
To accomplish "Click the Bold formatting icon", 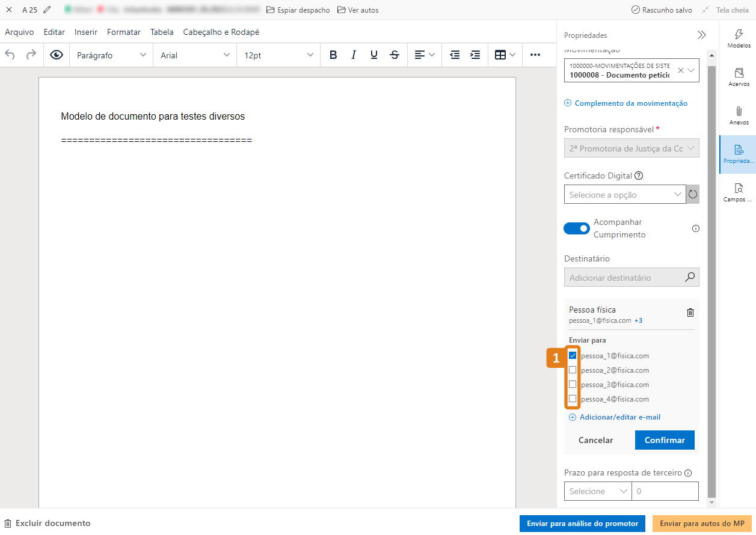I will 333,55.
